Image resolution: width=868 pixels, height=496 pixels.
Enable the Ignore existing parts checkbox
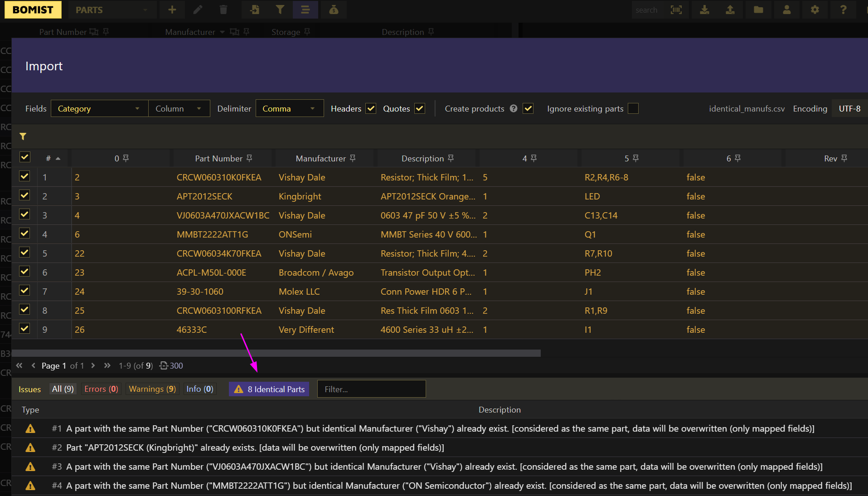(x=633, y=109)
